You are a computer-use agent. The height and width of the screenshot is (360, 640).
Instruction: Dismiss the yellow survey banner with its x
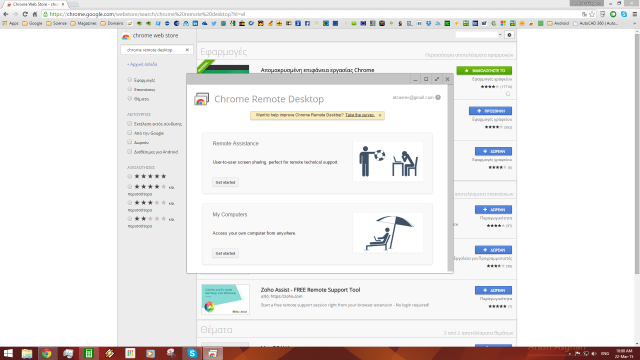[x=380, y=116]
